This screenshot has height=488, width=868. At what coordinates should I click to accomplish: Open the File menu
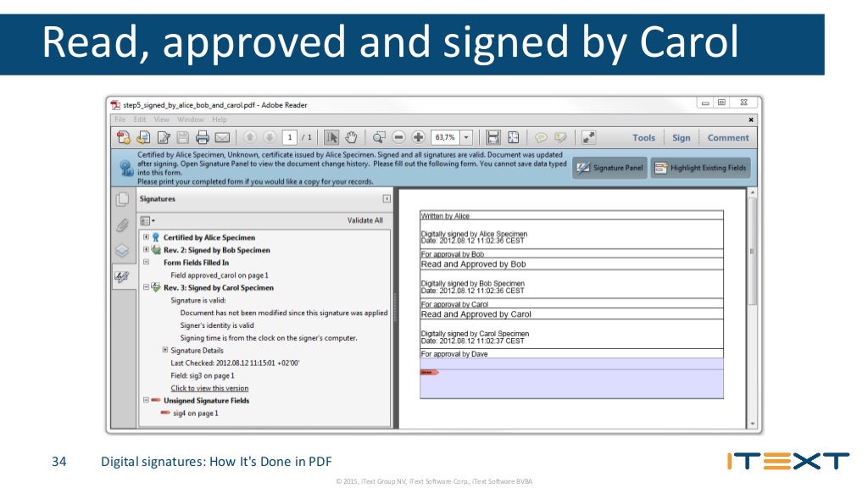[x=120, y=119]
